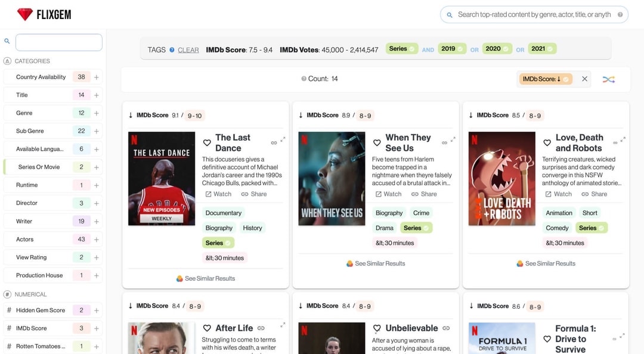This screenshot has width=644, height=354.
Task: Click Share on When They See Us
Action: tap(424, 194)
